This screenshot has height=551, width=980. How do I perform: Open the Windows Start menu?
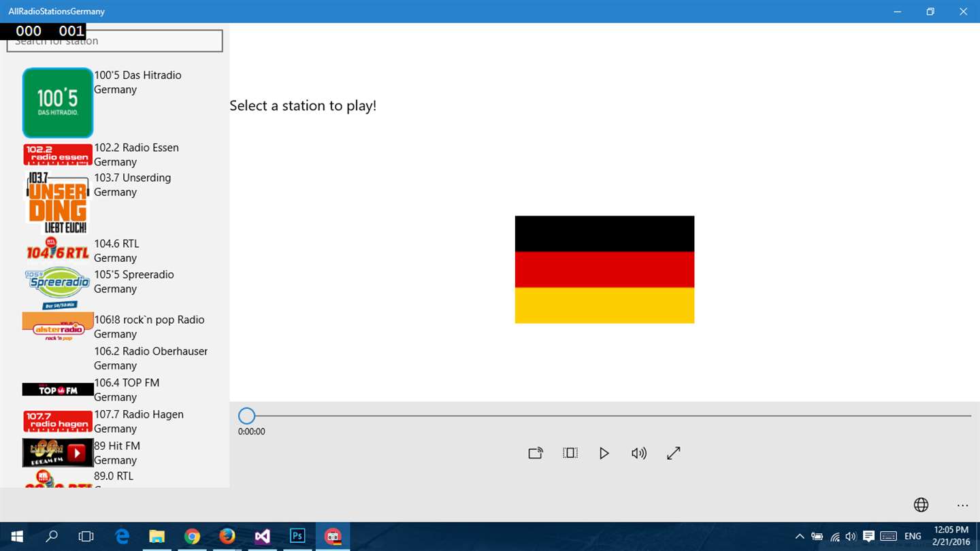(x=16, y=537)
